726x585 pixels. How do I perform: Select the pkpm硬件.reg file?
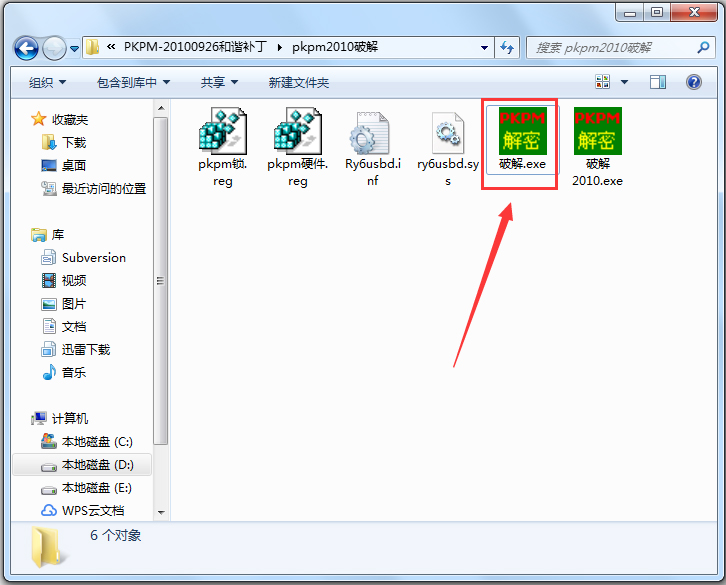pyautogui.click(x=298, y=147)
